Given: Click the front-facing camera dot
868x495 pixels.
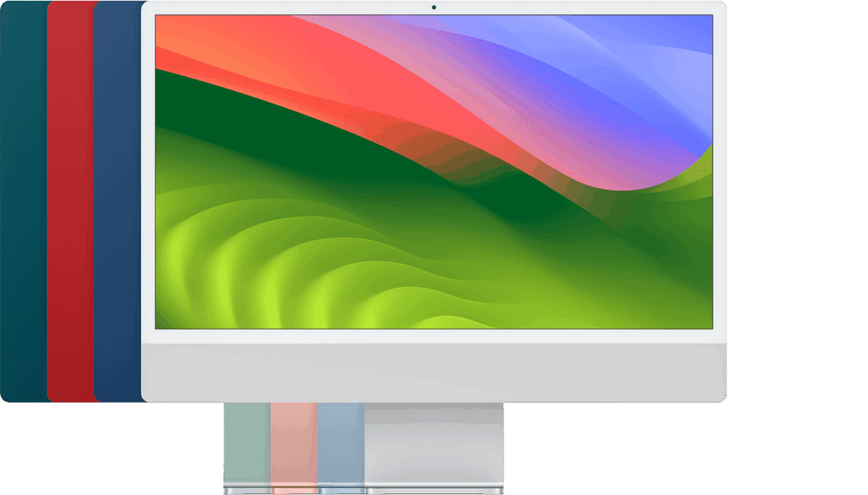Looking at the screenshot, I should tap(434, 9).
